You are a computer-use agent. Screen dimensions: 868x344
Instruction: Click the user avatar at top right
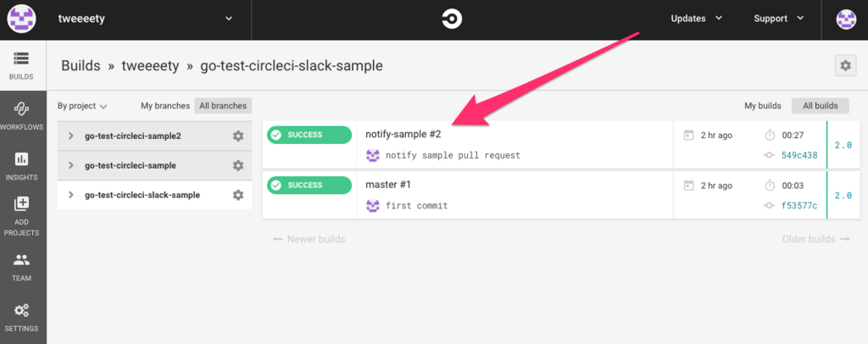(846, 19)
